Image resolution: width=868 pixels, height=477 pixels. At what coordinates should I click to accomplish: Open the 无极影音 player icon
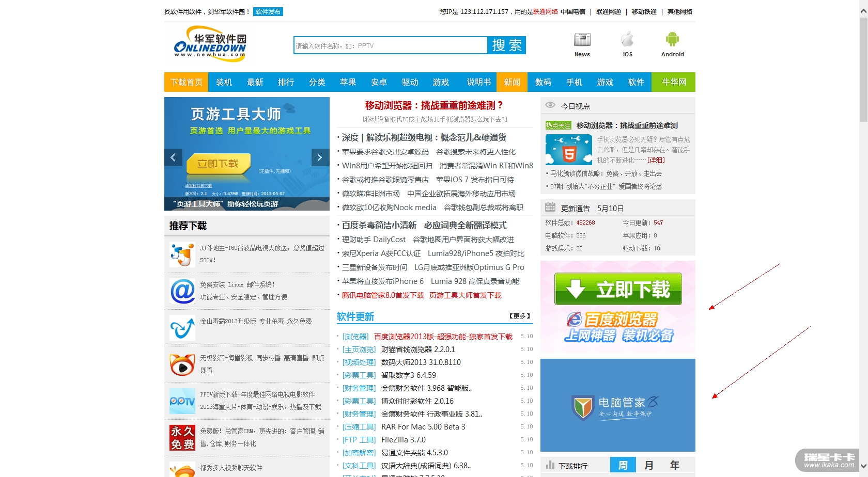pyautogui.click(x=182, y=364)
